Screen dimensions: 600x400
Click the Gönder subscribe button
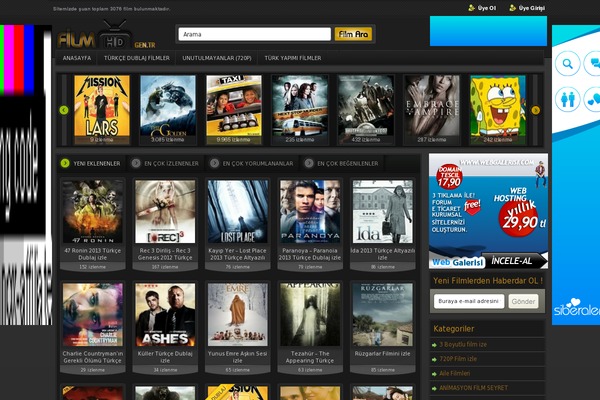point(523,301)
